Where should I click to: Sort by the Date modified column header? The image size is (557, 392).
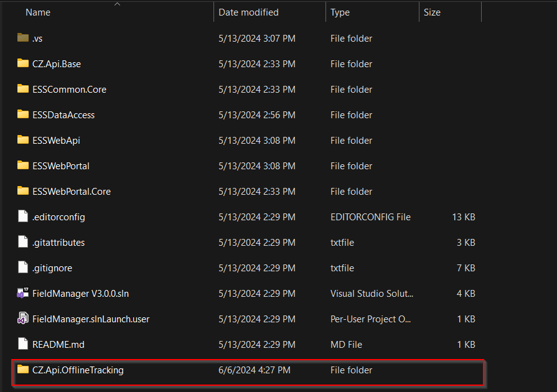click(x=248, y=12)
